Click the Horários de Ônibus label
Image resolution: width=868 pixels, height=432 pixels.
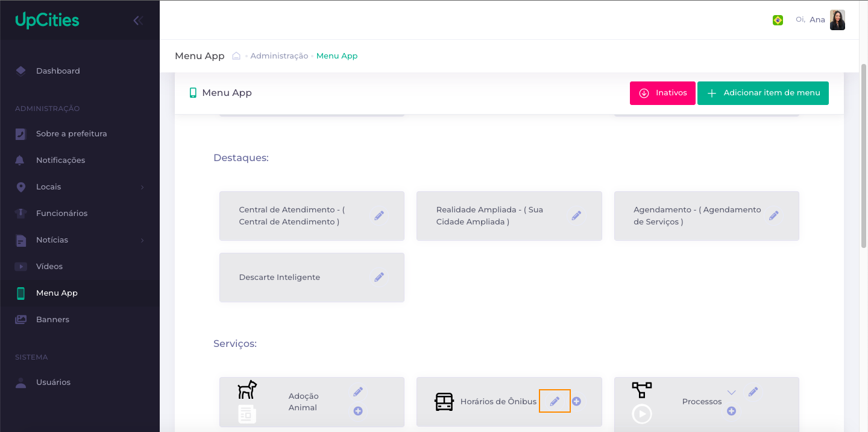498,401
